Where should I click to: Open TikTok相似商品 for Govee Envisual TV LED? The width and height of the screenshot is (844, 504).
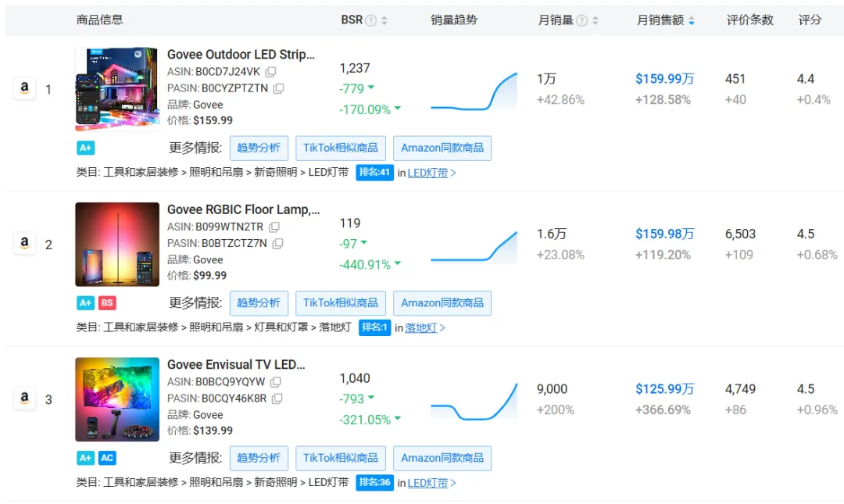pyautogui.click(x=341, y=458)
